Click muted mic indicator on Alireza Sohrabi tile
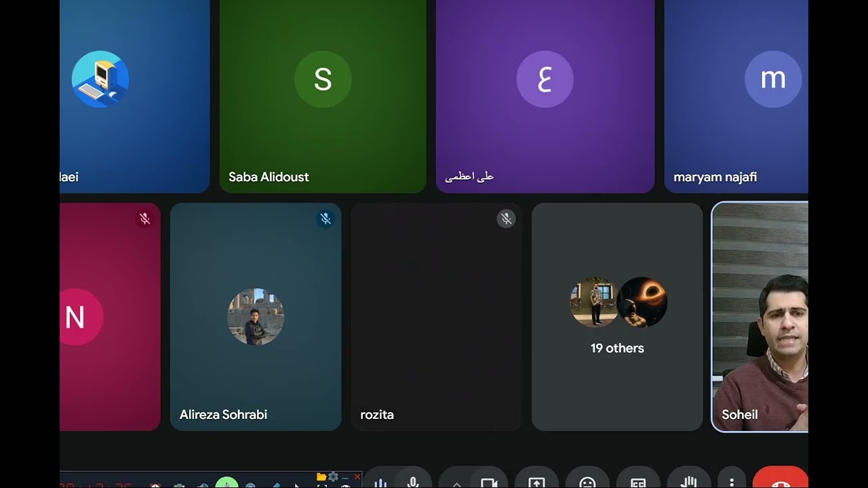This screenshot has width=868, height=488. [x=325, y=219]
